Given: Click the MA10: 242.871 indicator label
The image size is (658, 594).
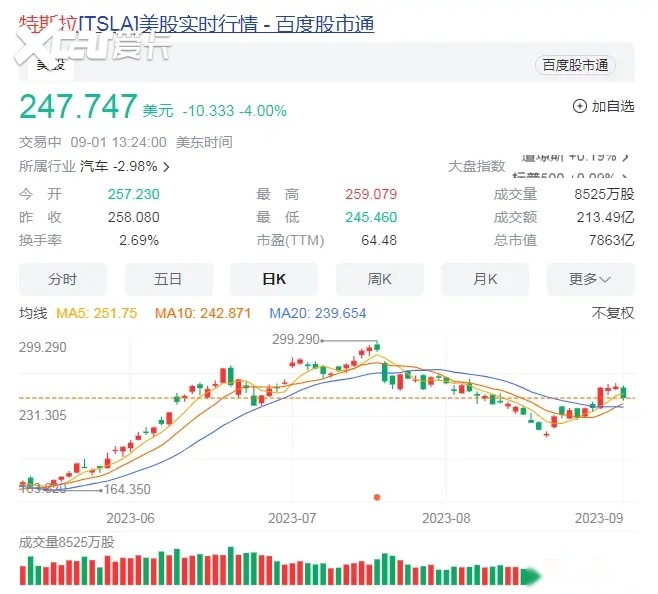Looking at the screenshot, I should [203, 313].
